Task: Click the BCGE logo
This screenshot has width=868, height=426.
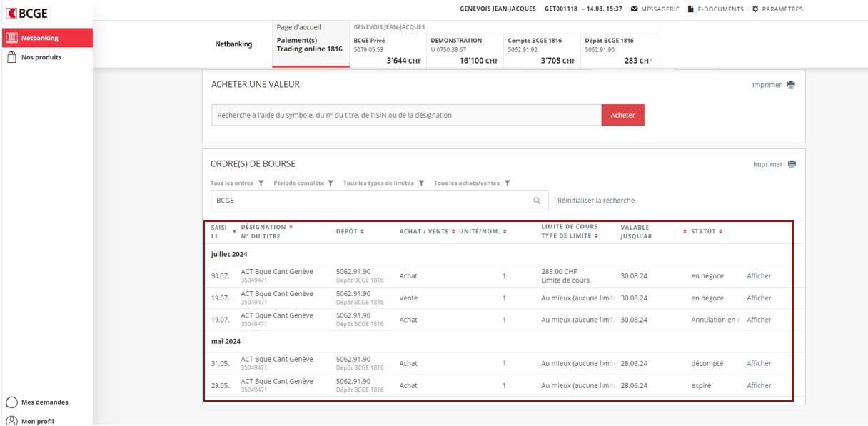Action: pyautogui.click(x=27, y=13)
